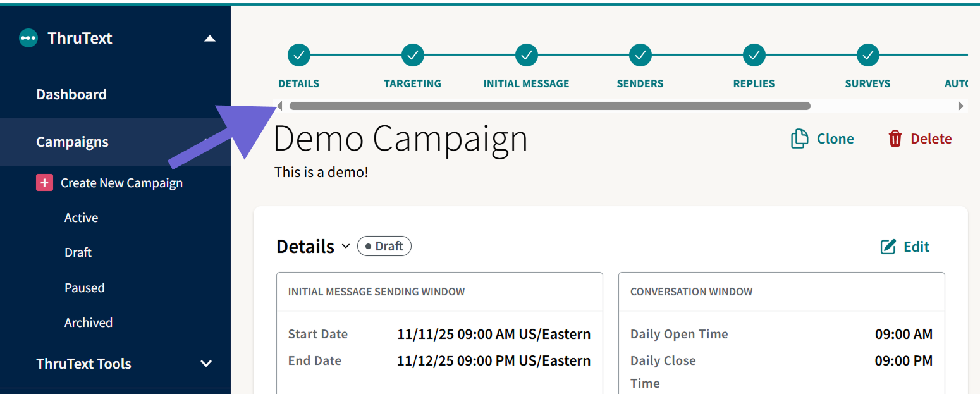Collapse the ThruText sidebar menu arrow
The image size is (980, 394).
[210, 39]
